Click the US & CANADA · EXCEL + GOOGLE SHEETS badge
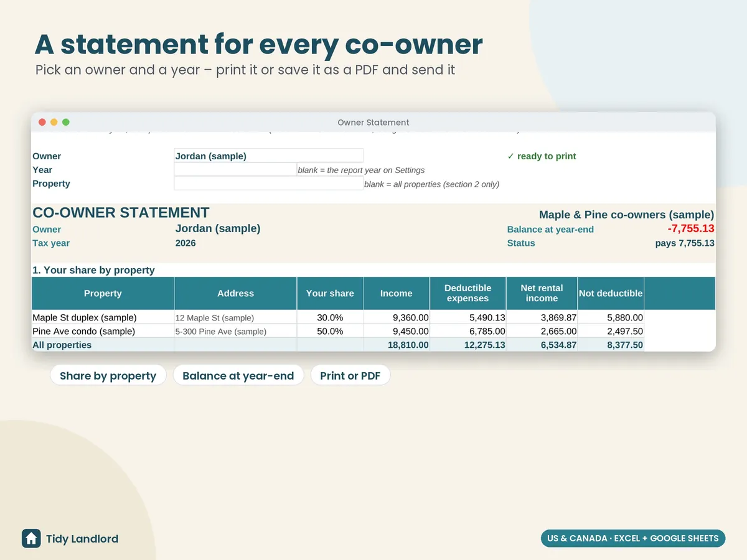The image size is (747, 560). (633, 538)
